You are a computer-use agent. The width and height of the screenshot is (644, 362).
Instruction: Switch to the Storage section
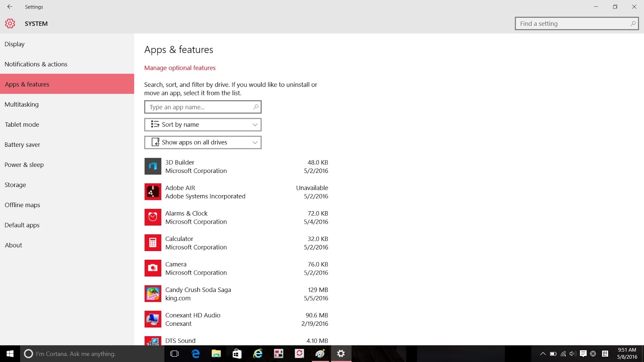point(15,185)
